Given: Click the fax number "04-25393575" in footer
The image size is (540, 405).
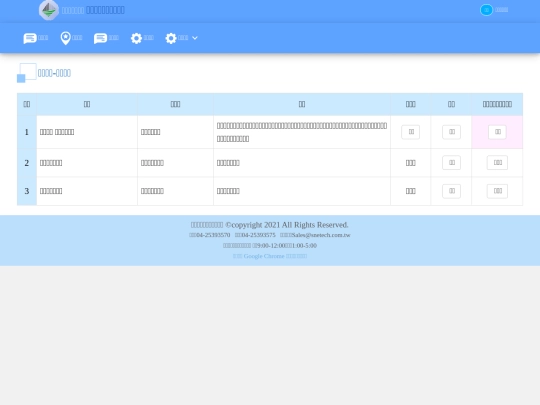Looking at the screenshot, I should tap(258, 235).
